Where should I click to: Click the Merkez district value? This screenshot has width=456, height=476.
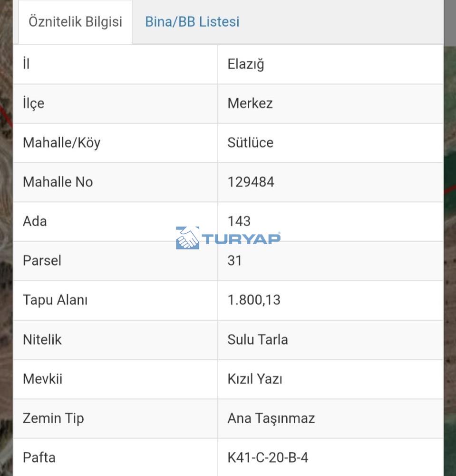[x=250, y=103]
